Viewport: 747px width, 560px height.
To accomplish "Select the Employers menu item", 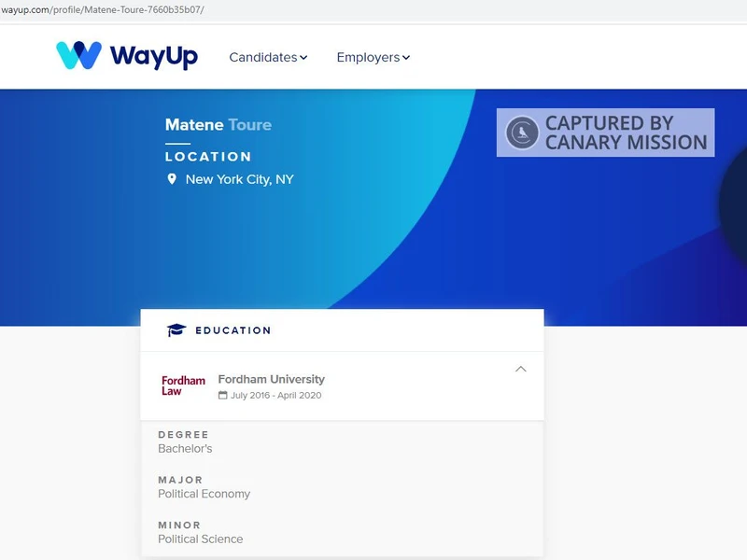I will [372, 57].
